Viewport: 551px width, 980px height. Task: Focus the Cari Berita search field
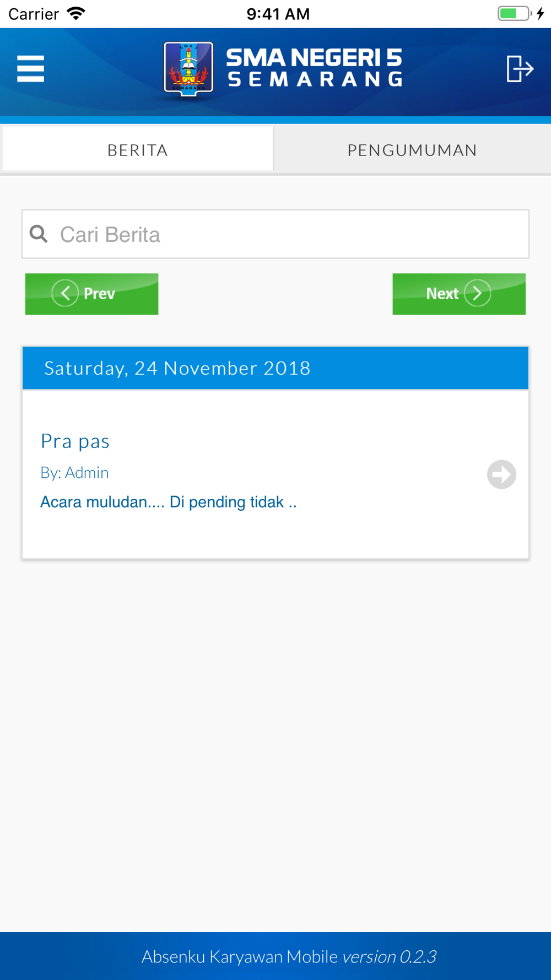pyautogui.click(x=275, y=234)
